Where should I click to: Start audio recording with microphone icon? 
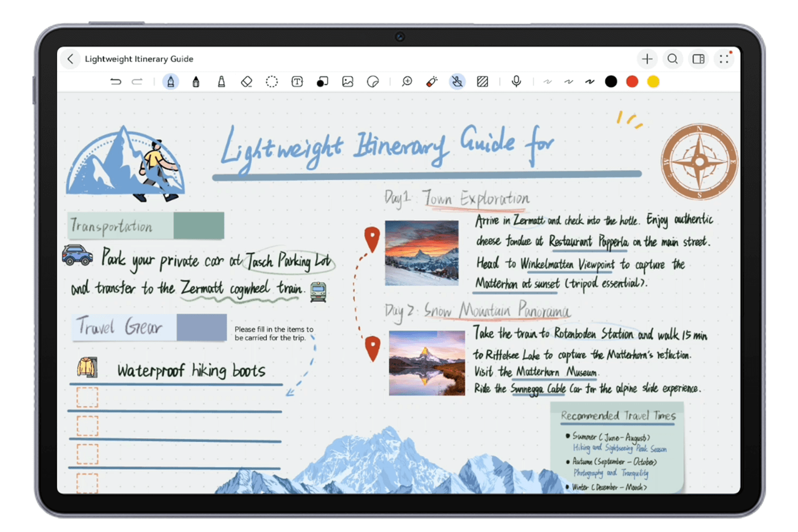[x=516, y=81]
